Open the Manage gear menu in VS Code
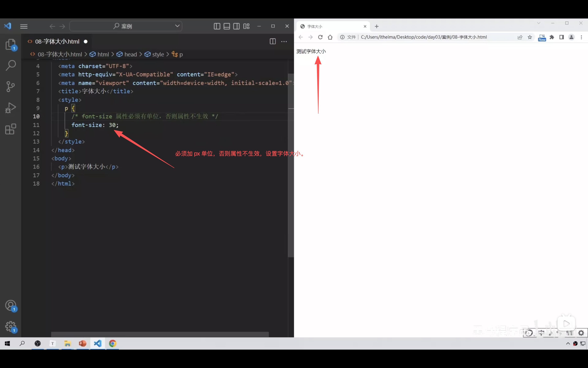This screenshot has width=588, height=368. (x=11, y=327)
